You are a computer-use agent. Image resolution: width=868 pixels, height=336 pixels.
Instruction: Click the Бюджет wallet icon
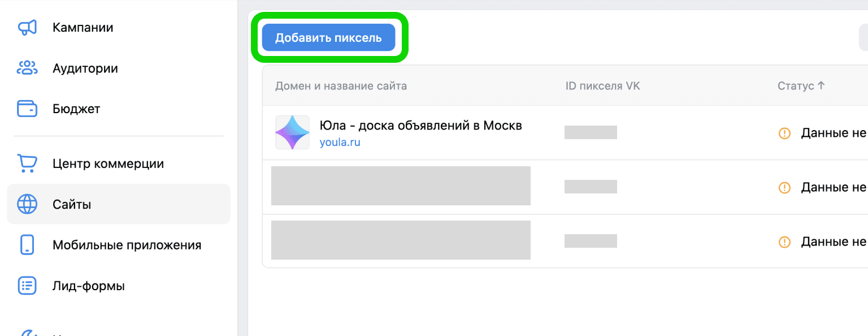(x=27, y=109)
